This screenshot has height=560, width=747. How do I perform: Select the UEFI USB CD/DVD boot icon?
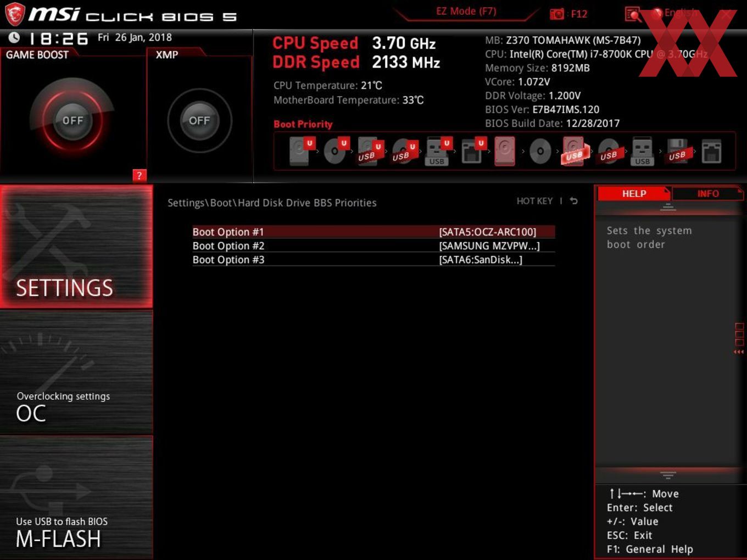click(x=404, y=151)
